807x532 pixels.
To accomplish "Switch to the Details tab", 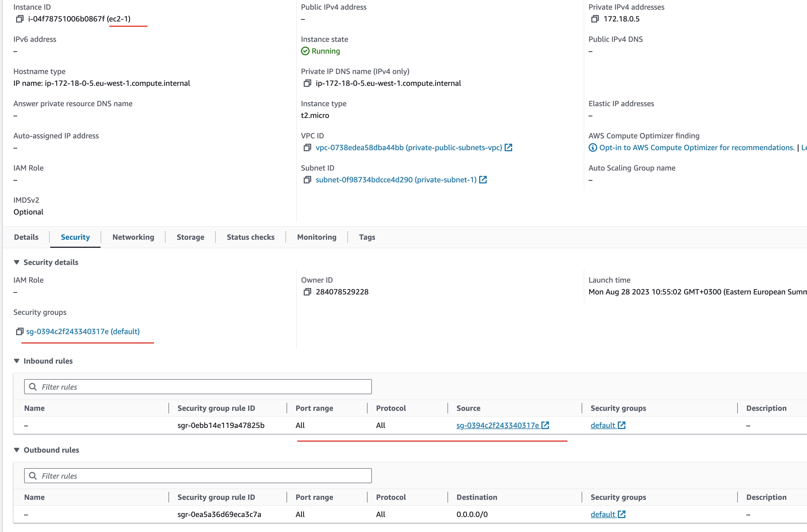I will 26,237.
